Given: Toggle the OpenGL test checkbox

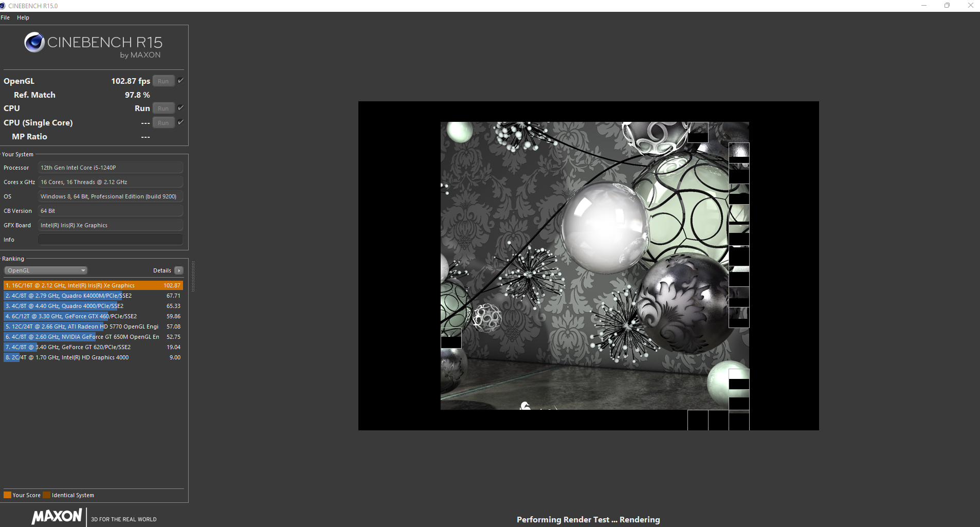Looking at the screenshot, I should 180,81.
